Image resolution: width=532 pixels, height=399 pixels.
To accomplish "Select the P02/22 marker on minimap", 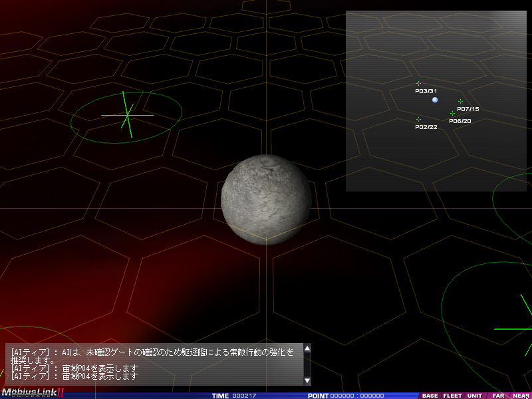I will coord(418,120).
